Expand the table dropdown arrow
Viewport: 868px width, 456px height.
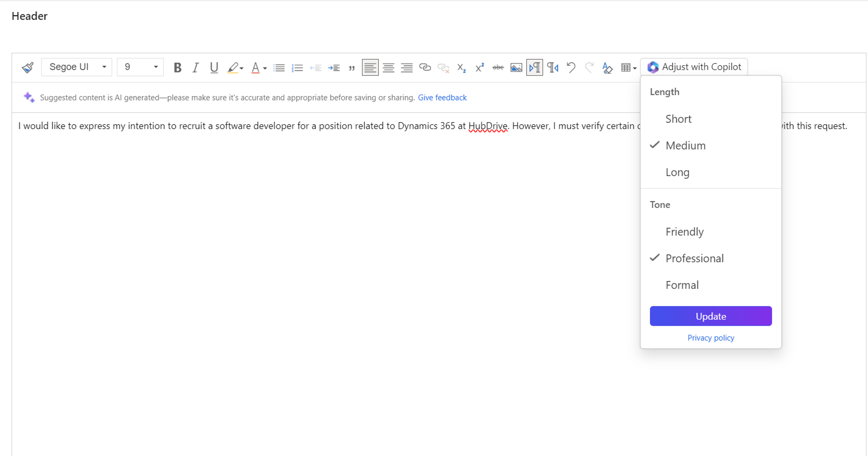635,68
